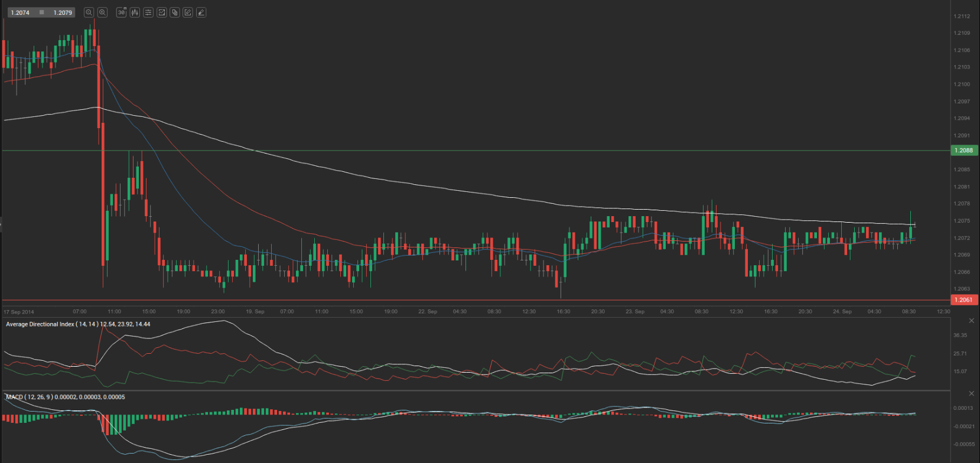Open the candlestick chart type menu

coord(135,12)
